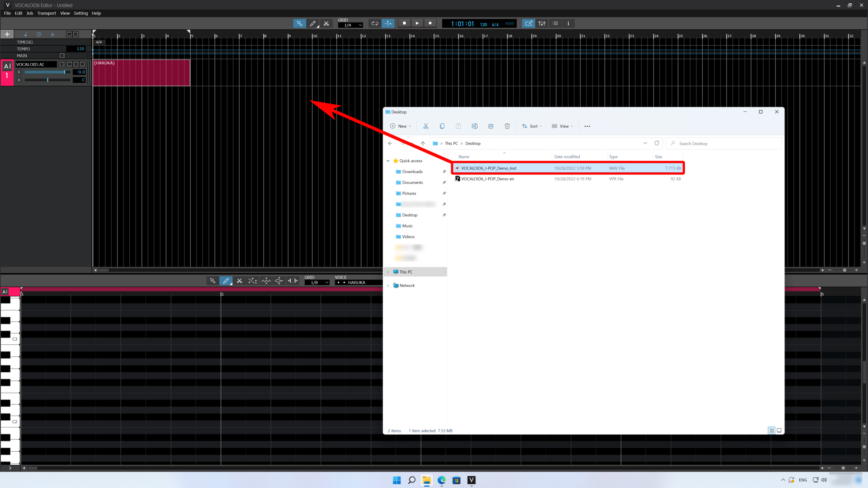868x488 pixels.
Task: Open the Transport menu
Action: pyautogui.click(x=47, y=13)
